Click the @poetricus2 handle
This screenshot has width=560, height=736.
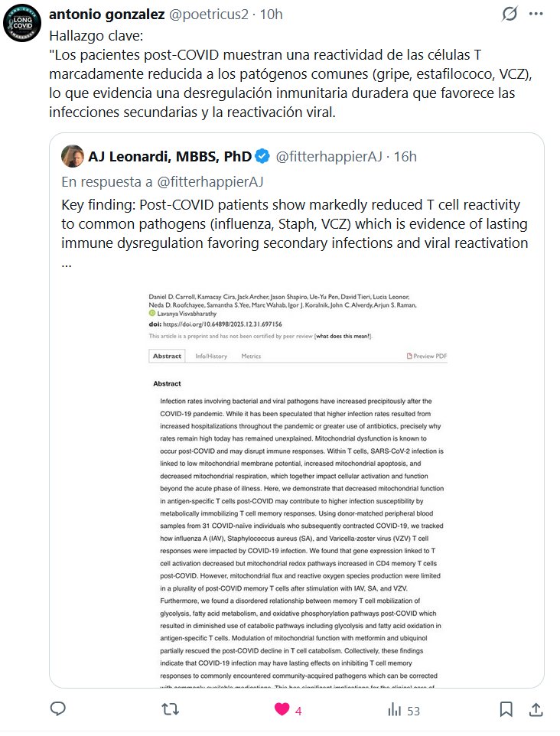pos(209,14)
